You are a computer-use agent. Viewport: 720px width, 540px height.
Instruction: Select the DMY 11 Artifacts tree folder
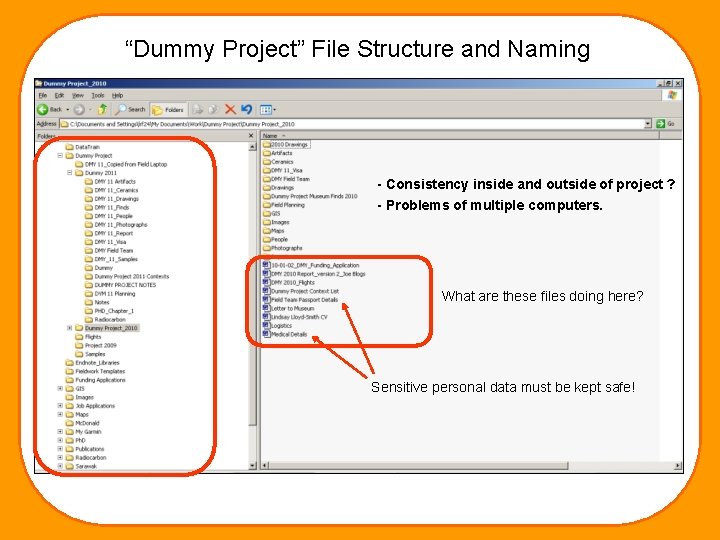(110, 181)
